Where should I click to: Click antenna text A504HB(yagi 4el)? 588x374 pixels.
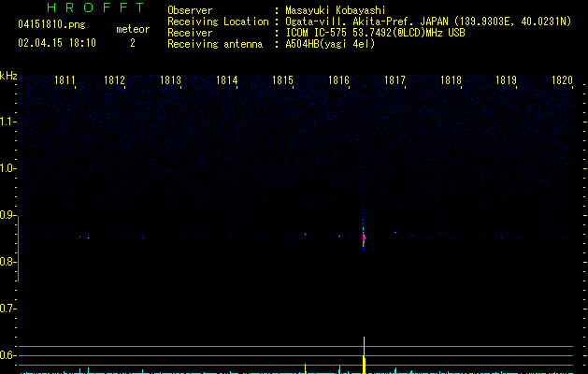coord(330,44)
